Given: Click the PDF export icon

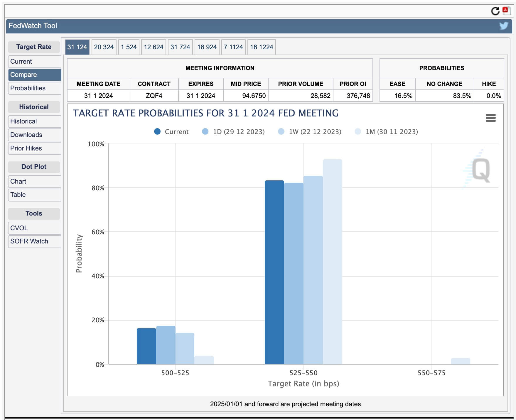Looking at the screenshot, I should (x=506, y=11).
